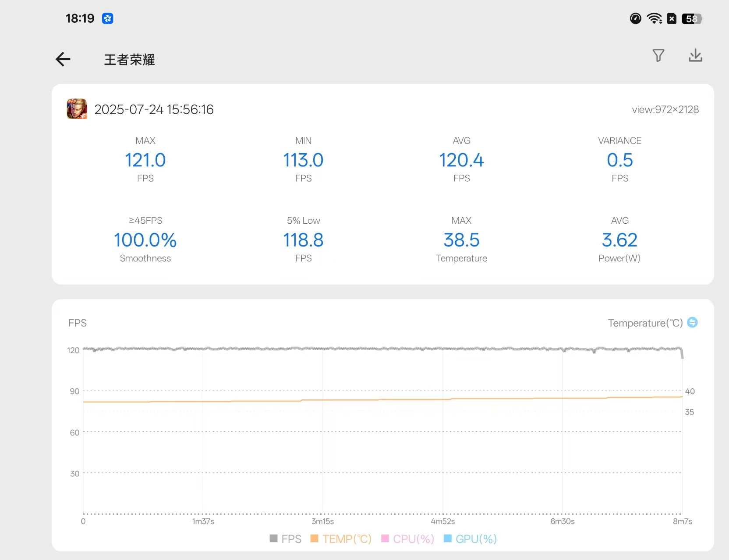
Task: Tap the download export icon
Action: tap(695, 56)
